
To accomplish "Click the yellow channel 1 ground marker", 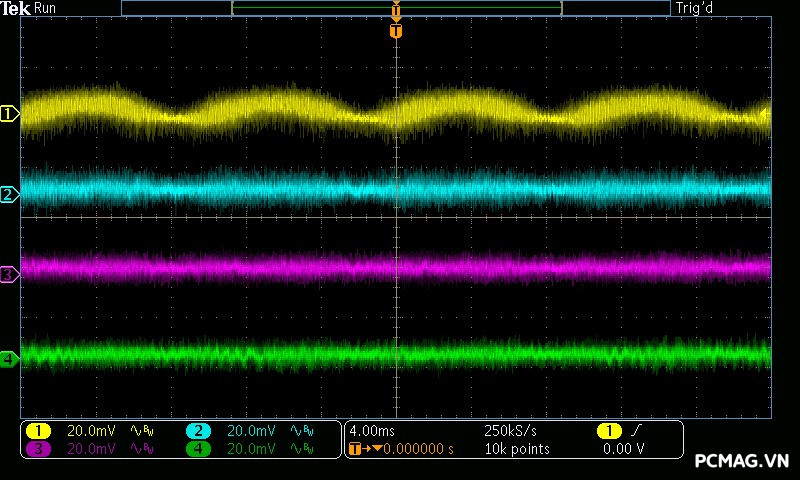I will point(9,114).
